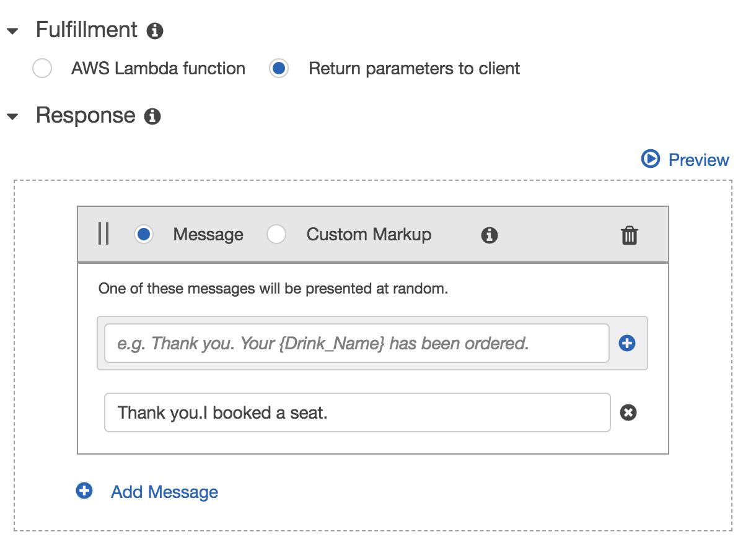The image size is (756, 545).
Task: Click the plus icon beside Add Message
Action: click(84, 491)
